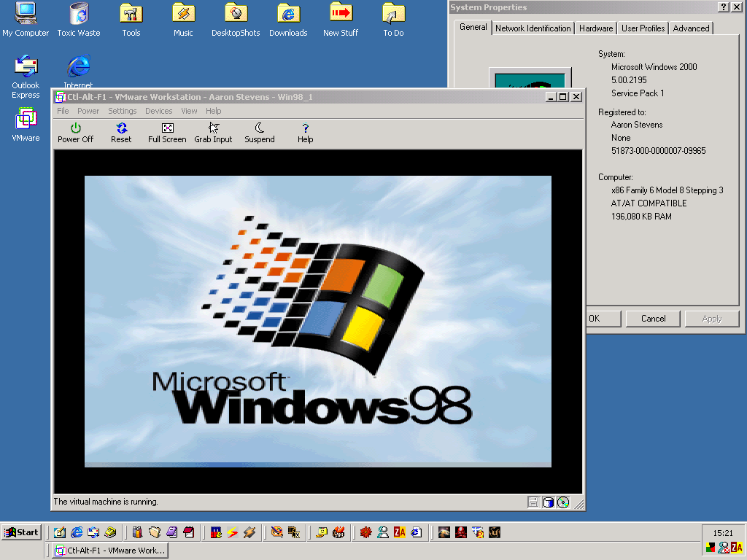Viewport: 747px width, 560px height.
Task: Switch VM to Full Screen mode
Action: [167, 133]
